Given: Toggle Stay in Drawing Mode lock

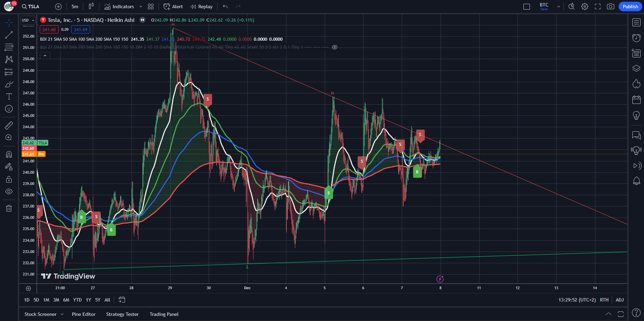Looking at the screenshot, I should (x=9, y=166).
